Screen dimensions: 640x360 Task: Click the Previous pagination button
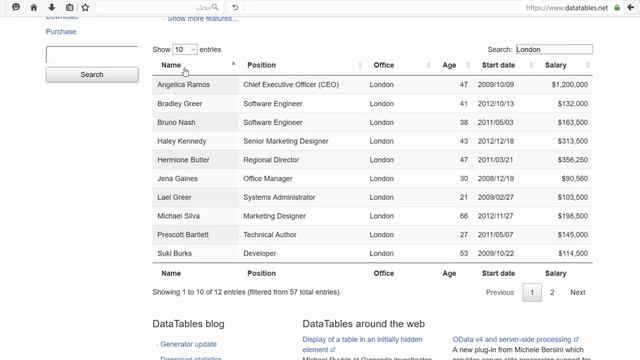(x=500, y=293)
